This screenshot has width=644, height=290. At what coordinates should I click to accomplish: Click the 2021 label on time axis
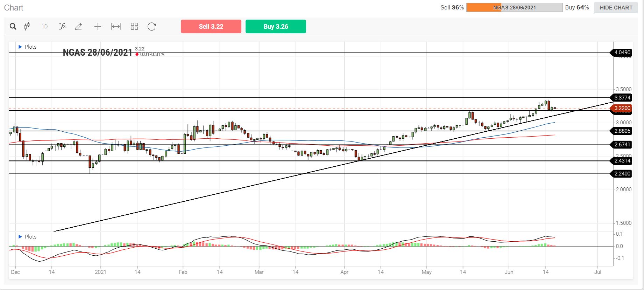pyautogui.click(x=101, y=272)
